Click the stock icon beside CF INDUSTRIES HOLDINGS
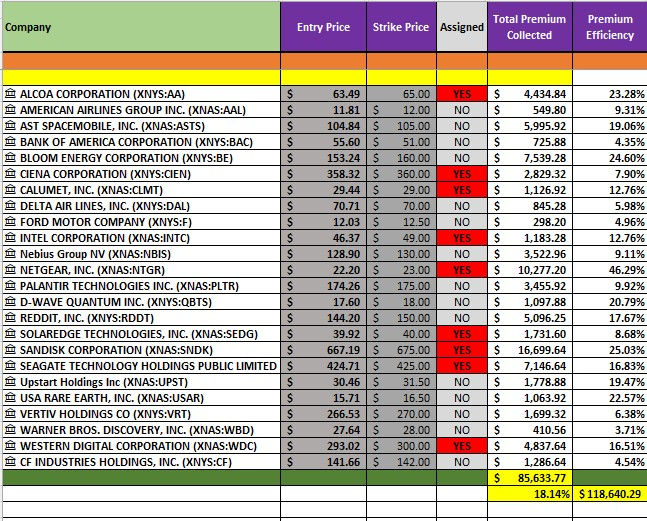The image size is (647, 521). (x=10, y=462)
